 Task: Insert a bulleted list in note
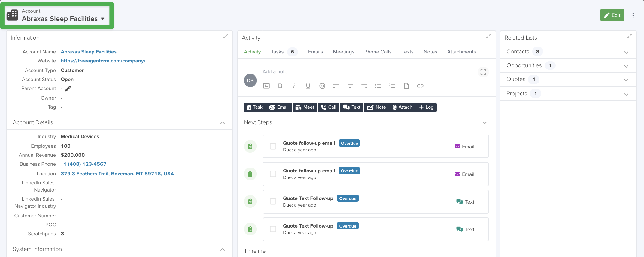click(x=378, y=86)
